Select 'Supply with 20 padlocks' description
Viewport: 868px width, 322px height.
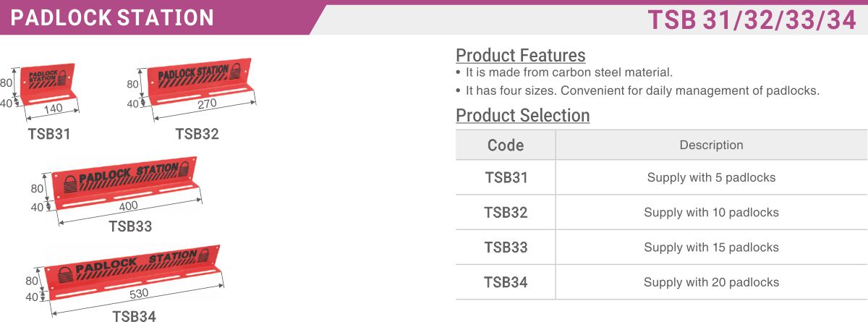coord(711,282)
